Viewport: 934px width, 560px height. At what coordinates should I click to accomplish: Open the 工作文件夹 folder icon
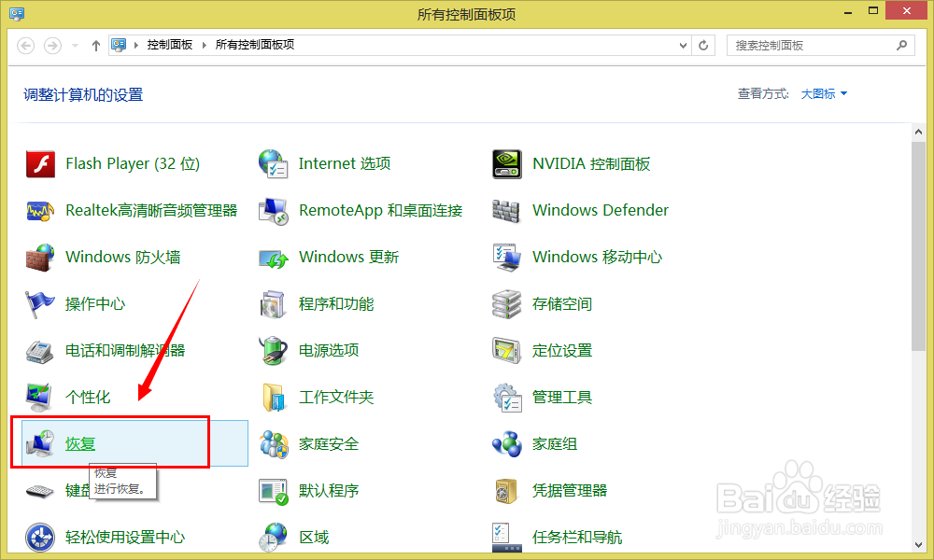(x=274, y=398)
